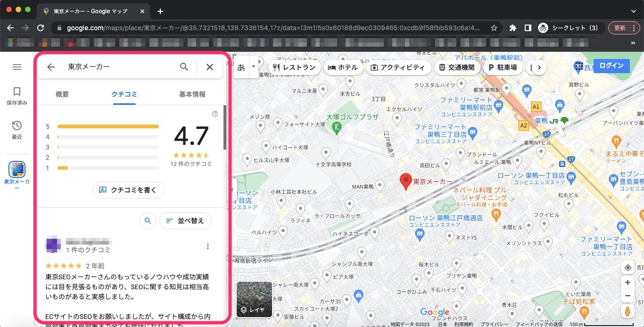
Task: Open the Google apps grid icon
Action: [x=579, y=65]
